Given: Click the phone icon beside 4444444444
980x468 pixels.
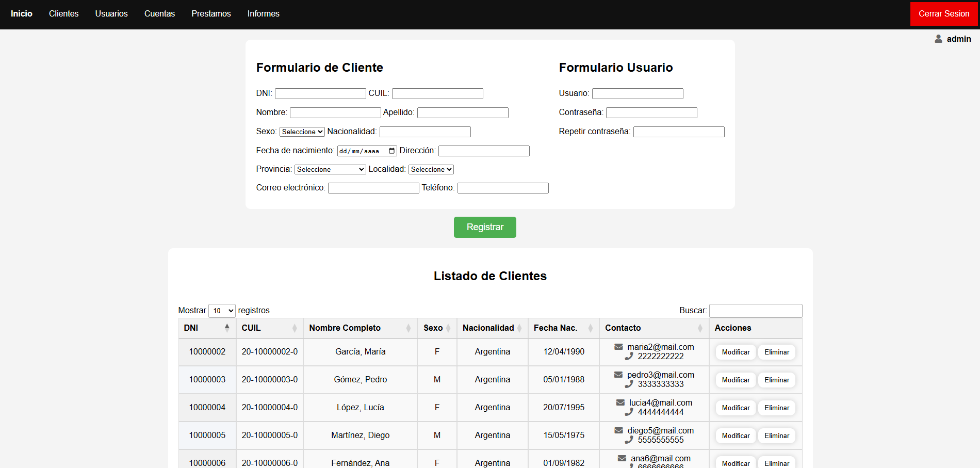Looking at the screenshot, I should click(629, 412).
